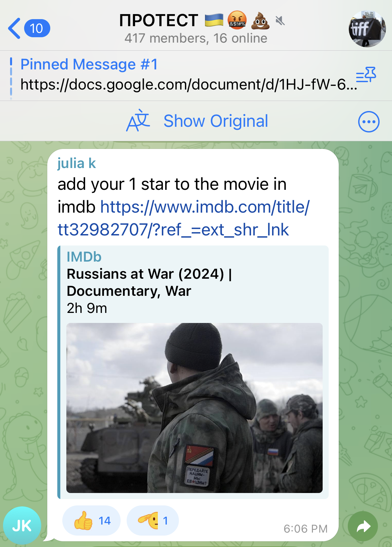Tap the translate language icon
The height and width of the screenshot is (547, 392).
coord(138,121)
